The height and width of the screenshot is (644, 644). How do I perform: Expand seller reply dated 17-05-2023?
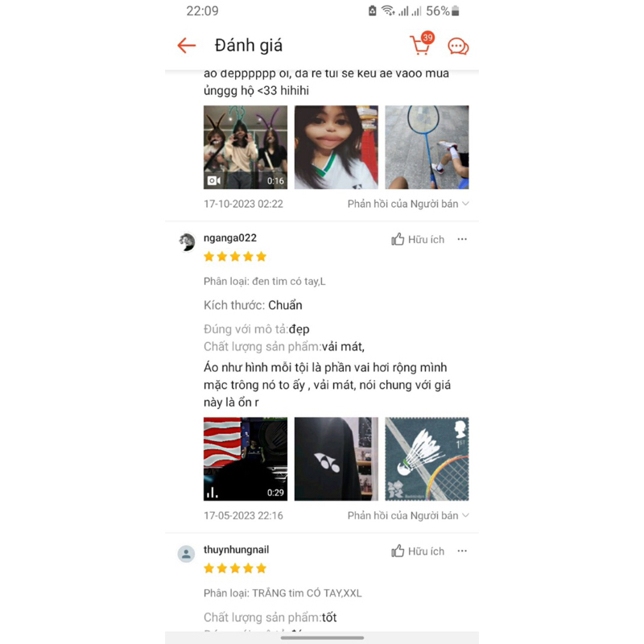point(408,516)
